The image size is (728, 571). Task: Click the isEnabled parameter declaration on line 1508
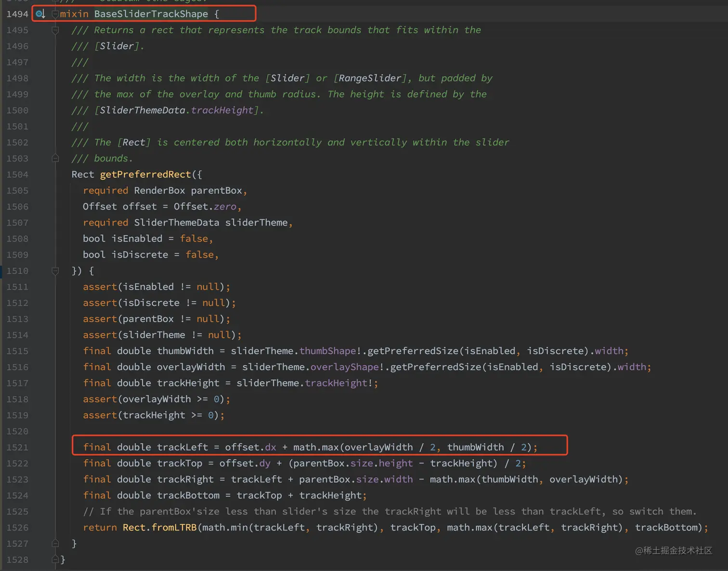[137, 239]
